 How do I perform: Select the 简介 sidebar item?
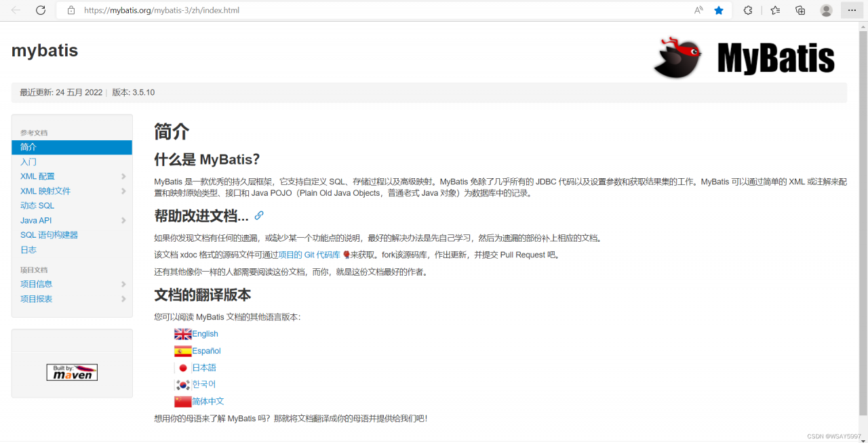click(x=72, y=147)
